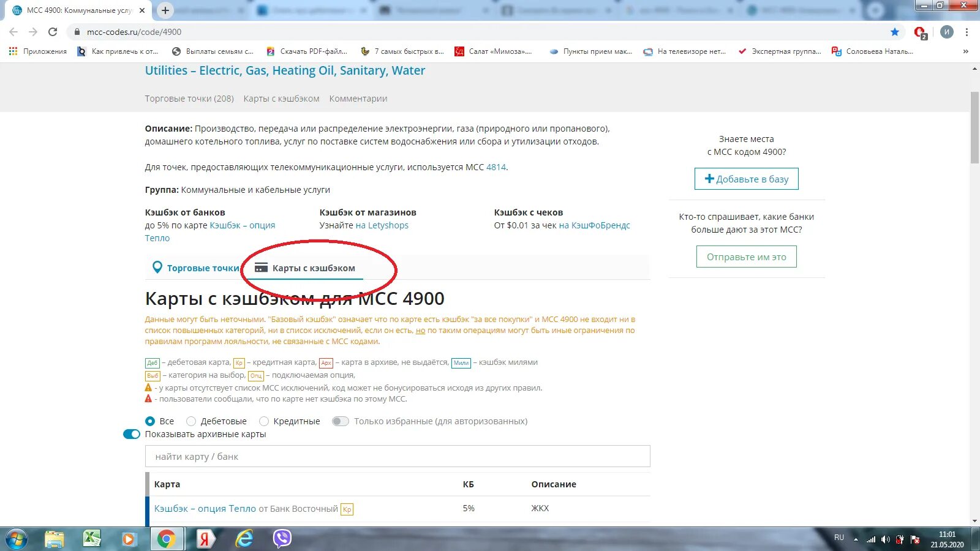Open Internet Explorer from taskbar
Viewport: 980px width, 551px height.
click(244, 539)
